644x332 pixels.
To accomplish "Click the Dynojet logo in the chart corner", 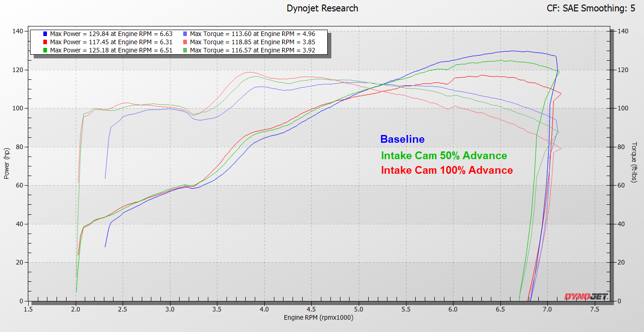I will pos(586,296).
